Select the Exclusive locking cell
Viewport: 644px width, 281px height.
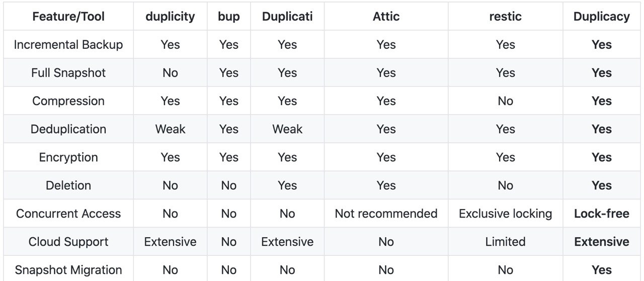[x=505, y=214]
